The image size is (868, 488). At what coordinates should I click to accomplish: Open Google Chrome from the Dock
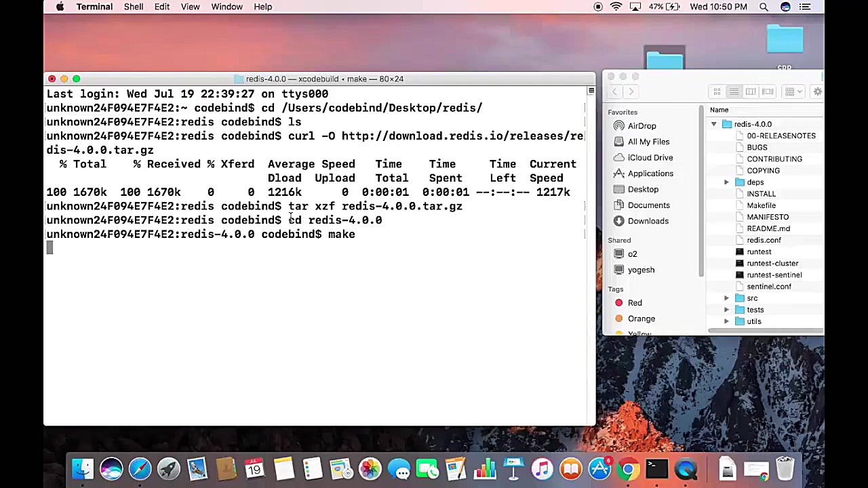click(x=627, y=468)
